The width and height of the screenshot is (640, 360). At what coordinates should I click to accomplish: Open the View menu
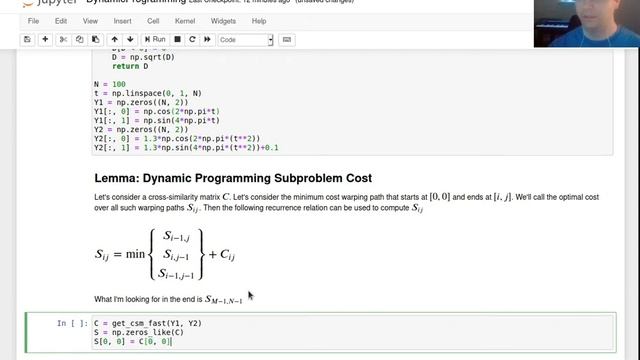90,21
